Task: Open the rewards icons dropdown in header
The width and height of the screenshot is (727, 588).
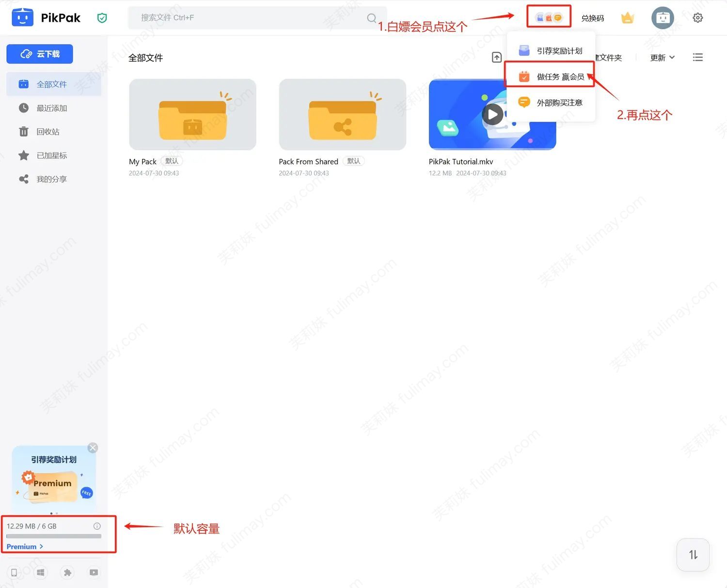Action: [549, 18]
